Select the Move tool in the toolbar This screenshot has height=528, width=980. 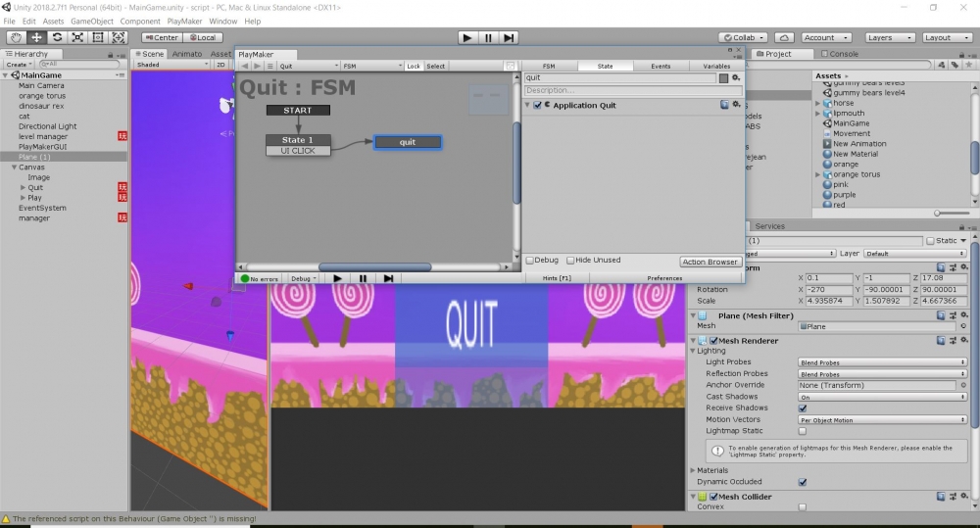(37, 37)
